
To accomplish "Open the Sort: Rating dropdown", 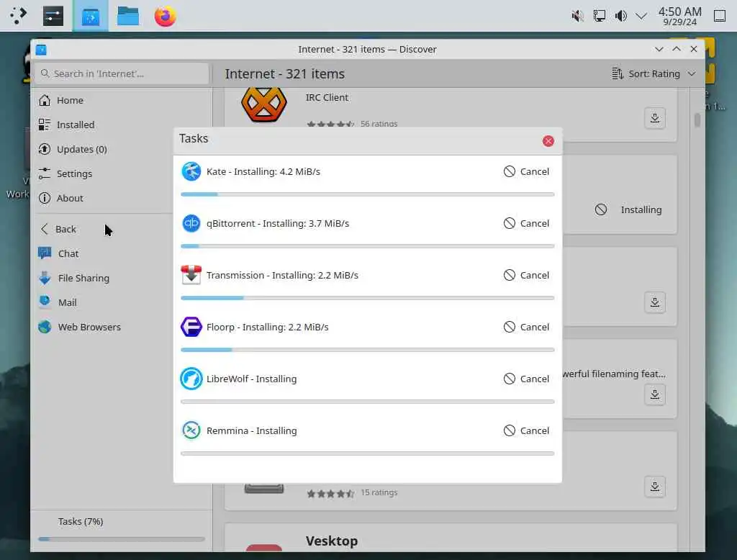I will click(x=654, y=74).
